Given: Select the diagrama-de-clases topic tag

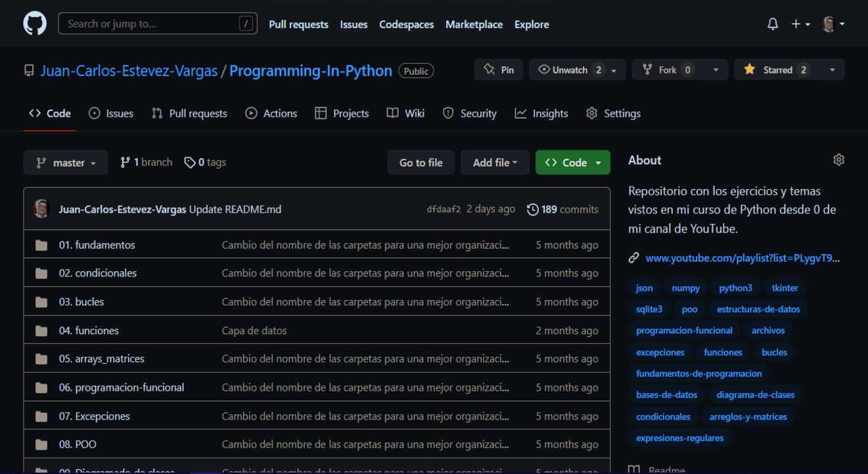Looking at the screenshot, I should 756,395.
